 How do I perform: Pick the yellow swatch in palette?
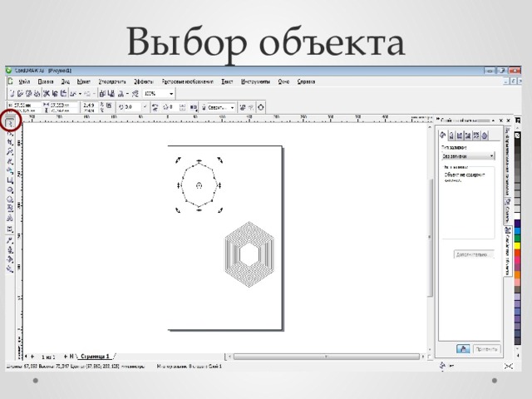[517, 246]
